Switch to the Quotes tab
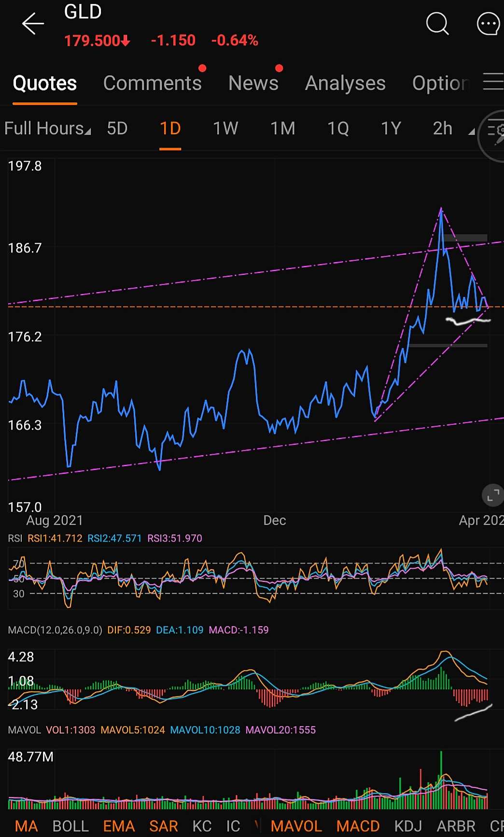Viewport: 504px width, 837px height. click(x=45, y=84)
